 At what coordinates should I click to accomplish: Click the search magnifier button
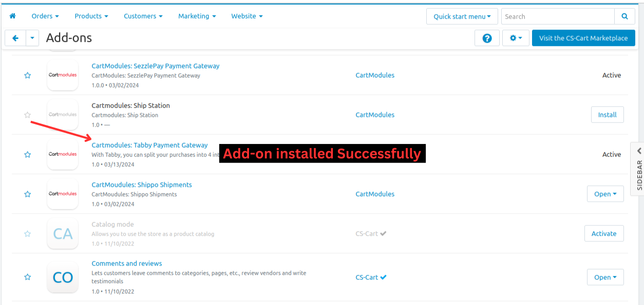pyautogui.click(x=624, y=16)
